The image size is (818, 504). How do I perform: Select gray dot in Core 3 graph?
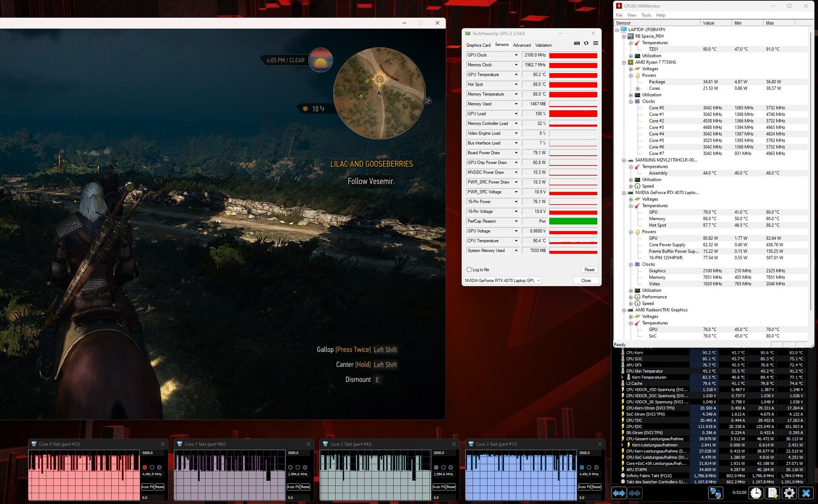coord(596,467)
